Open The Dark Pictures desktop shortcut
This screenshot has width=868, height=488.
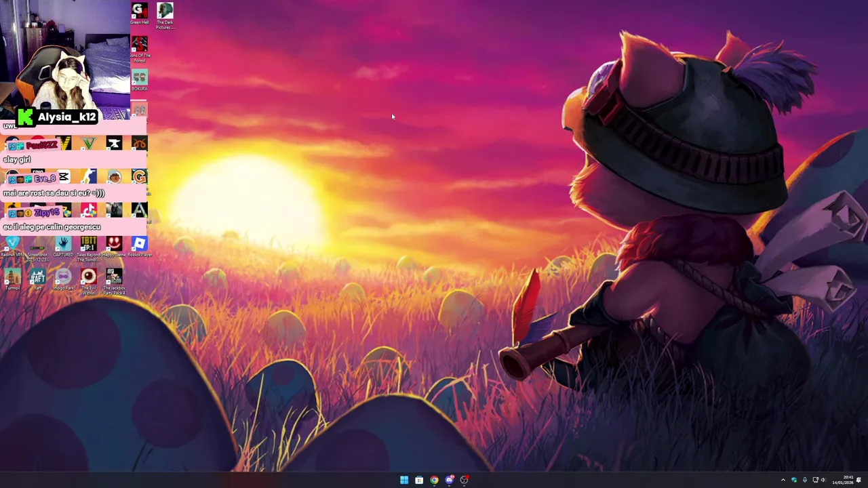point(165,15)
